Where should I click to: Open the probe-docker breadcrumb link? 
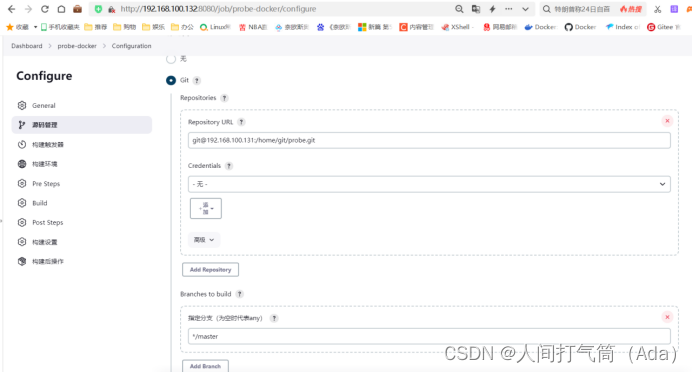(77, 46)
